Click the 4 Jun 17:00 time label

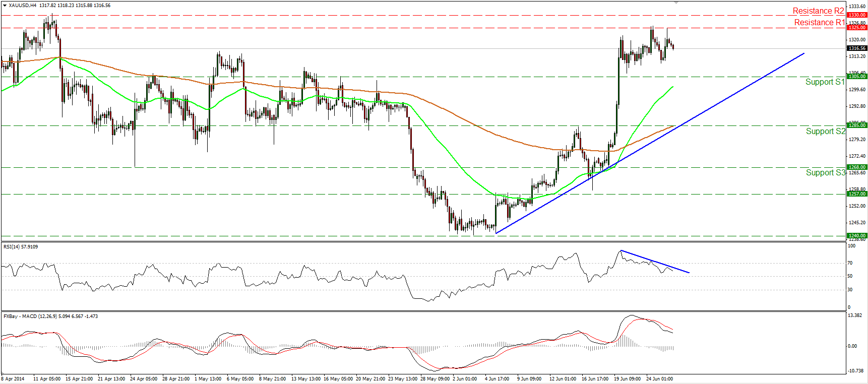[x=497, y=378]
